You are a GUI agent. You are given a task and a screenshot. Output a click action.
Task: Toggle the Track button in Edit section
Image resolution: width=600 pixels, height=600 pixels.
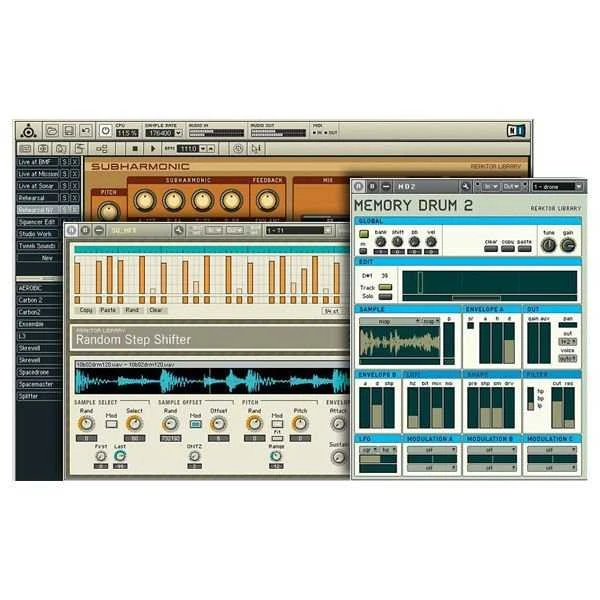pos(384,288)
